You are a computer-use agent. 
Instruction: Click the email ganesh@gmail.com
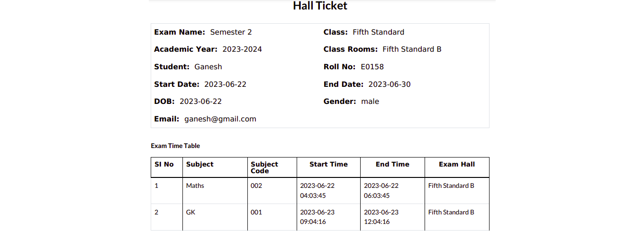tap(220, 119)
